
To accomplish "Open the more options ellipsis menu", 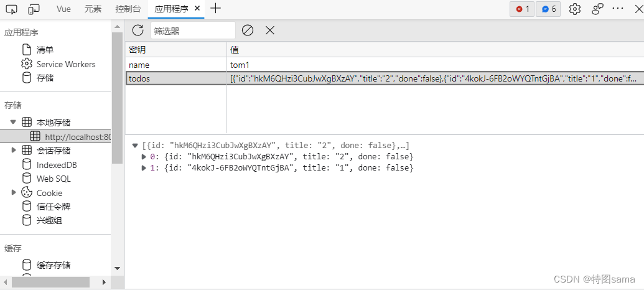I will pyautogui.click(x=618, y=9).
